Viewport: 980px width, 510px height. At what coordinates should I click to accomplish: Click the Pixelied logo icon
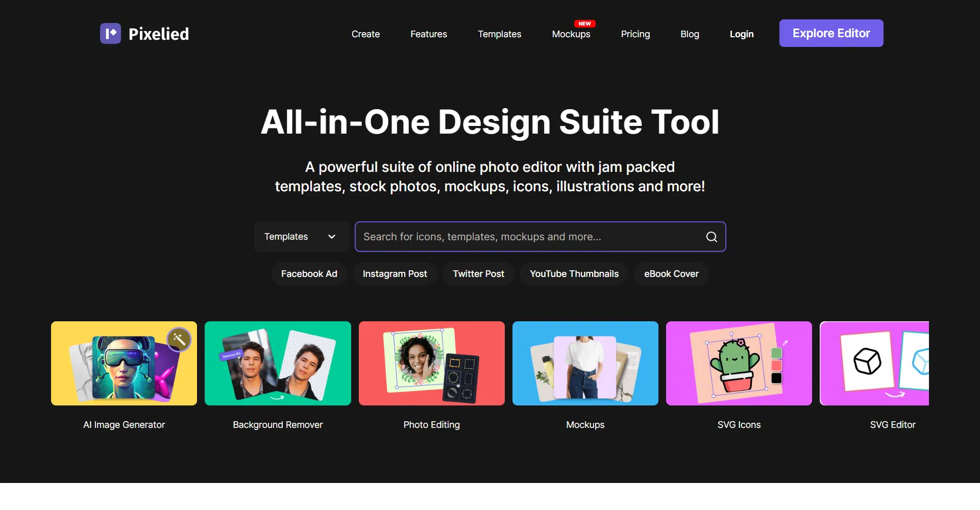pos(110,34)
